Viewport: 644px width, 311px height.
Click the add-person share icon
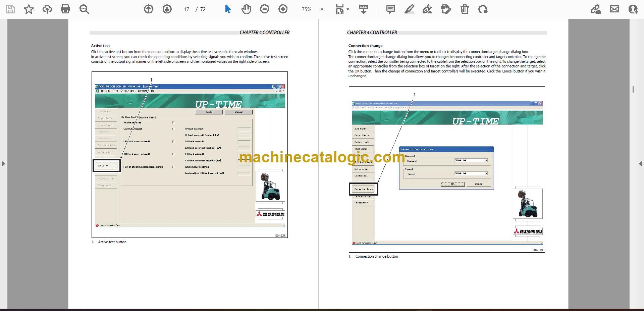click(x=633, y=9)
